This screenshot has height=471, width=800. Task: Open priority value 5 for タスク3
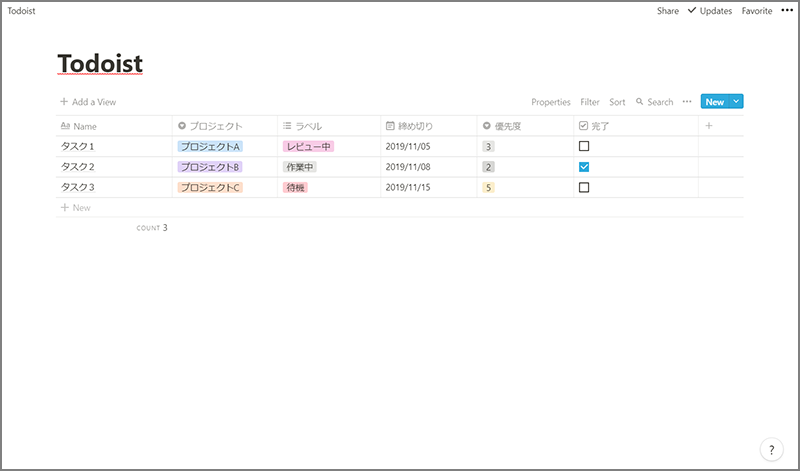pos(488,187)
